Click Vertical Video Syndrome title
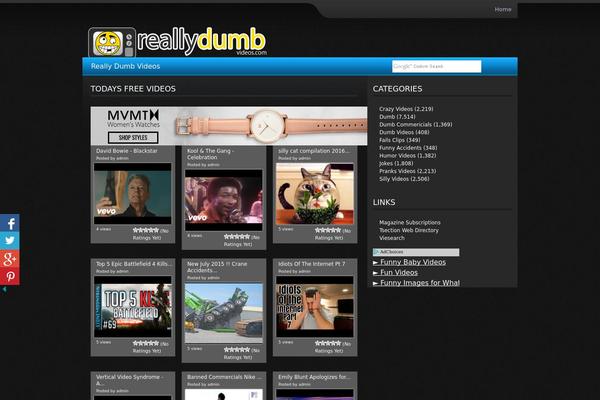The image size is (600, 400). coord(129,380)
